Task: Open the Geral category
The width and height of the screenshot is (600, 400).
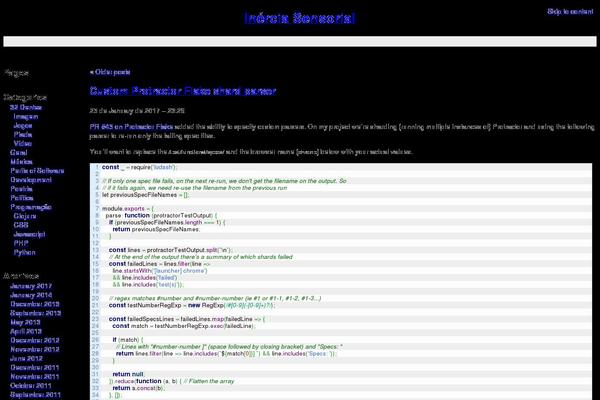Action: coord(18,152)
